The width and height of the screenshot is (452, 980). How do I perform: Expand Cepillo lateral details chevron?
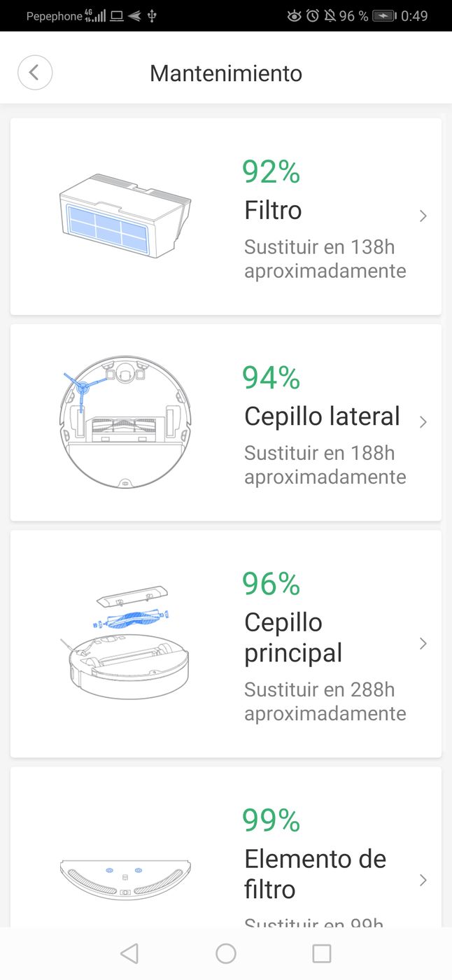pos(423,422)
